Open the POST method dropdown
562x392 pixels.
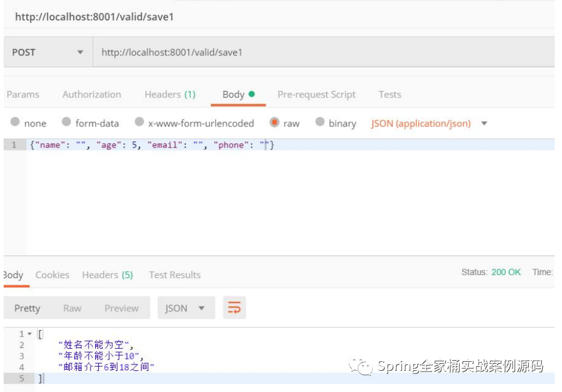pos(48,52)
